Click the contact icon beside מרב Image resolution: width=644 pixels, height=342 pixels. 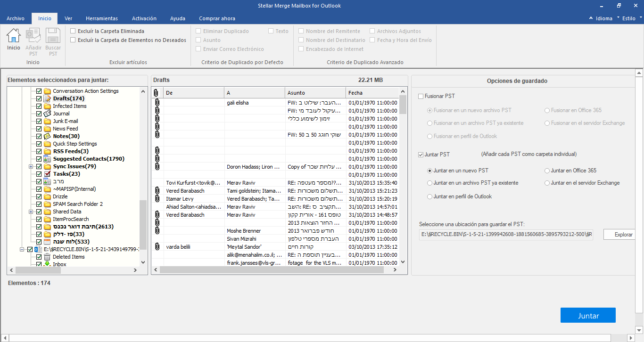coord(48,181)
